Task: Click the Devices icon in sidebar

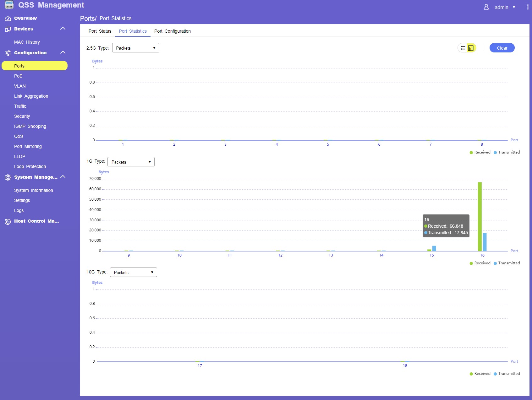Action: [x=8, y=29]
